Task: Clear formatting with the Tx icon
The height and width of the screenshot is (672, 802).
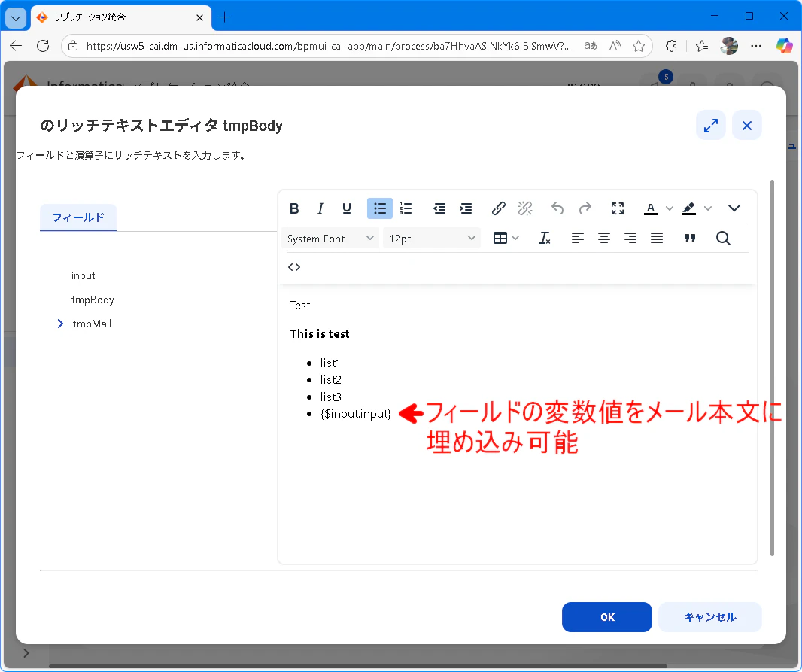Action: coord(545,238)
